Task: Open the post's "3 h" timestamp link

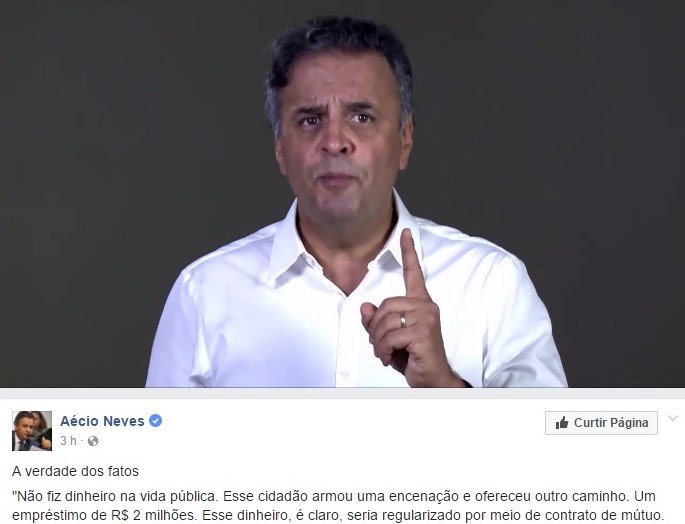Action: coord(68,441)
